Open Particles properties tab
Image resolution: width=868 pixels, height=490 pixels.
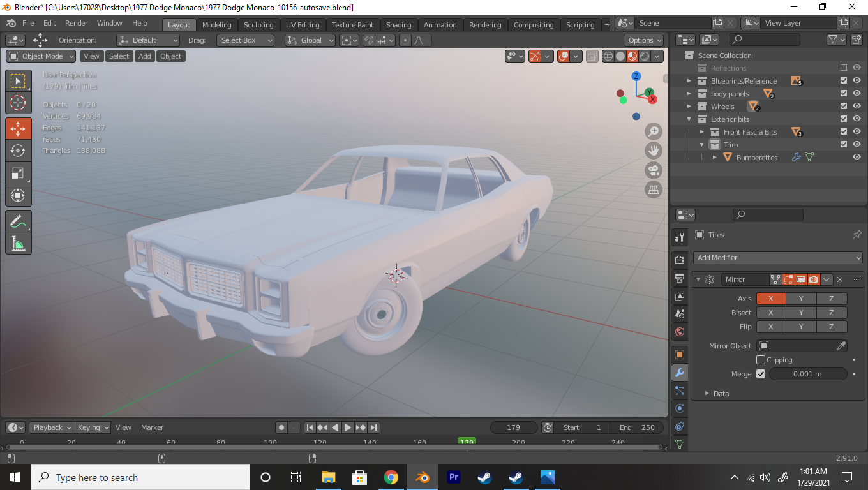(x=679, y=390)
